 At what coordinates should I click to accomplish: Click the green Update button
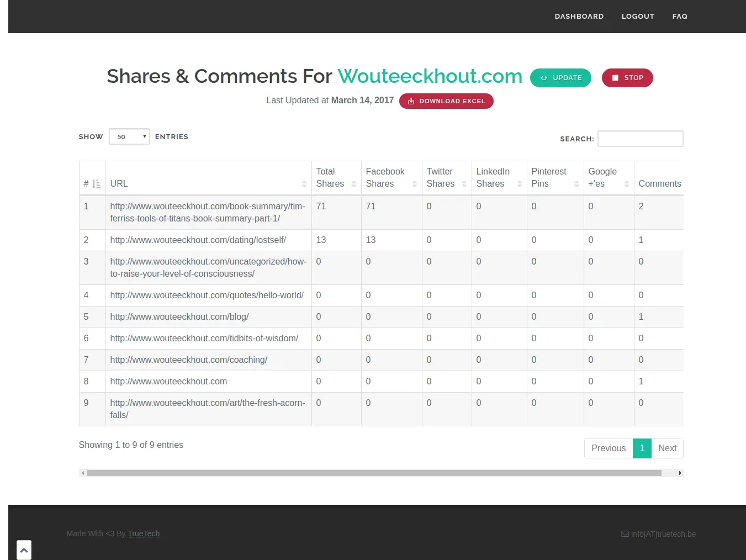pos(560,78)
